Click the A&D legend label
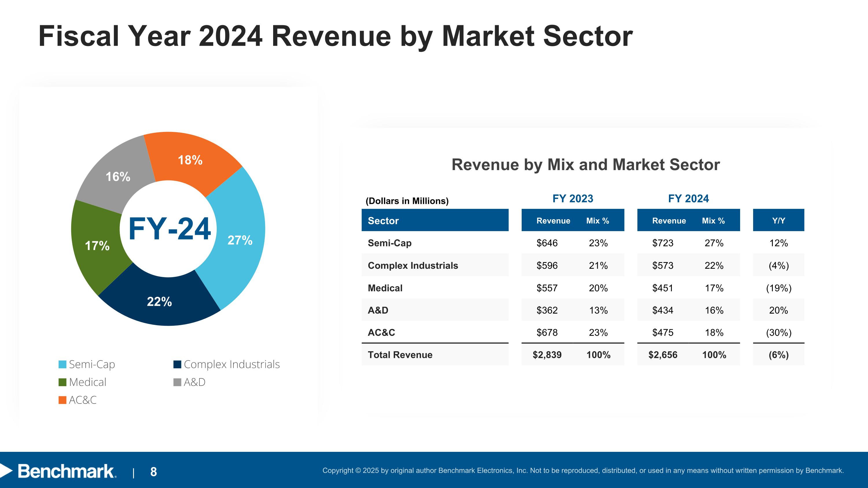 click(x=194, y=382)
